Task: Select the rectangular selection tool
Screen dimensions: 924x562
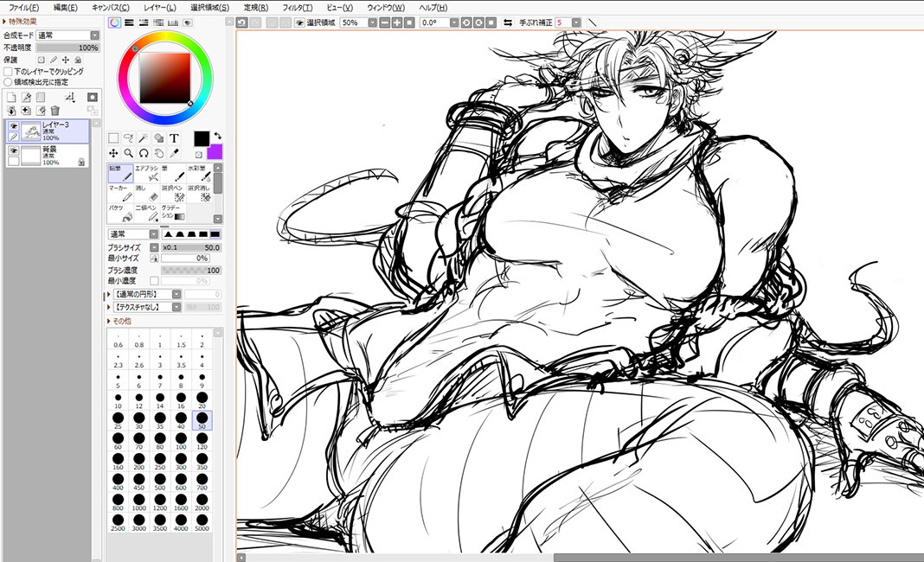Action: pyautogui.click(x=113, y=137)
